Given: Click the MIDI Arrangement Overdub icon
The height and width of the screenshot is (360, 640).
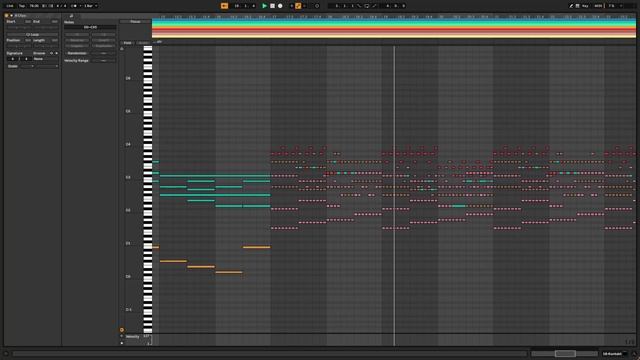Looking at the screenshot, I should [291, 6].
